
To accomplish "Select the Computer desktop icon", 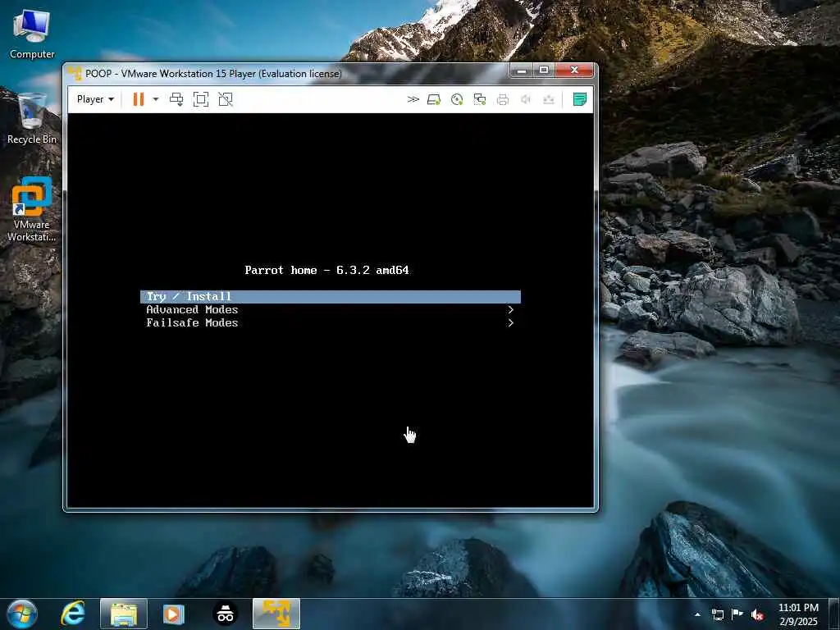I will [32, 34].
